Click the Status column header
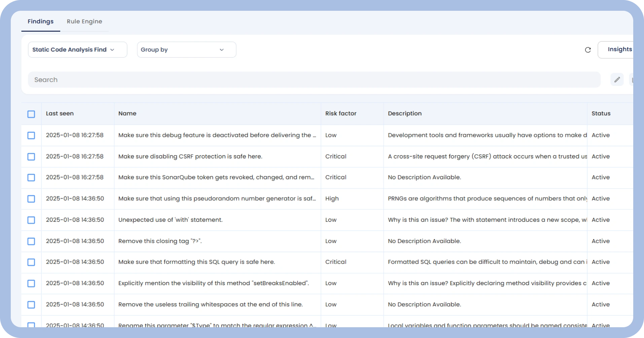644x338 pixels. (x=601, y=113)
